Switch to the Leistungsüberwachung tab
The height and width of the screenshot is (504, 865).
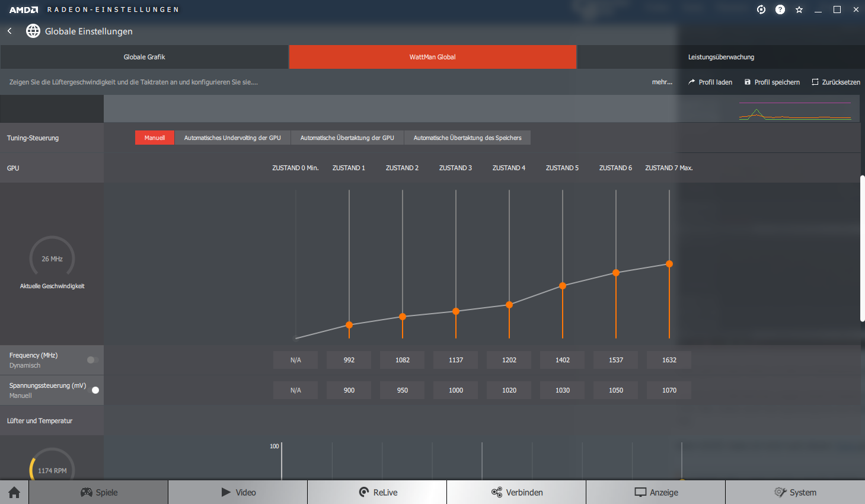(721, 57)
